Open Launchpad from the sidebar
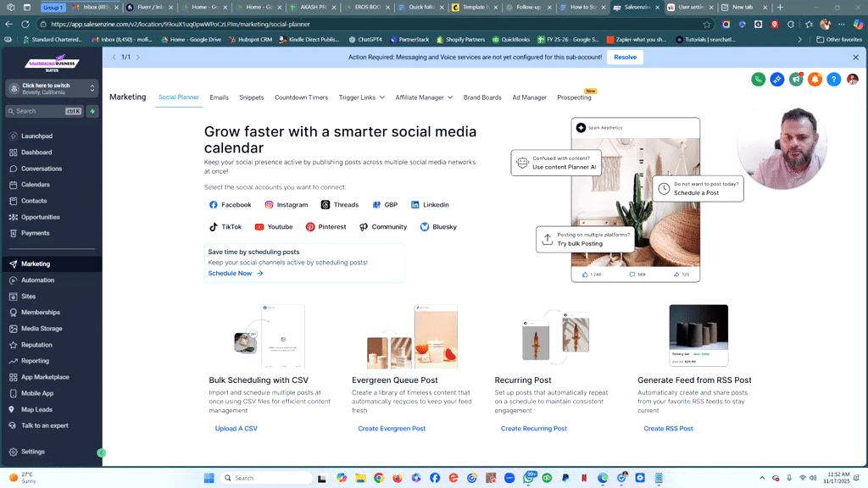This screenshot has width=868, height=488. 36,136
